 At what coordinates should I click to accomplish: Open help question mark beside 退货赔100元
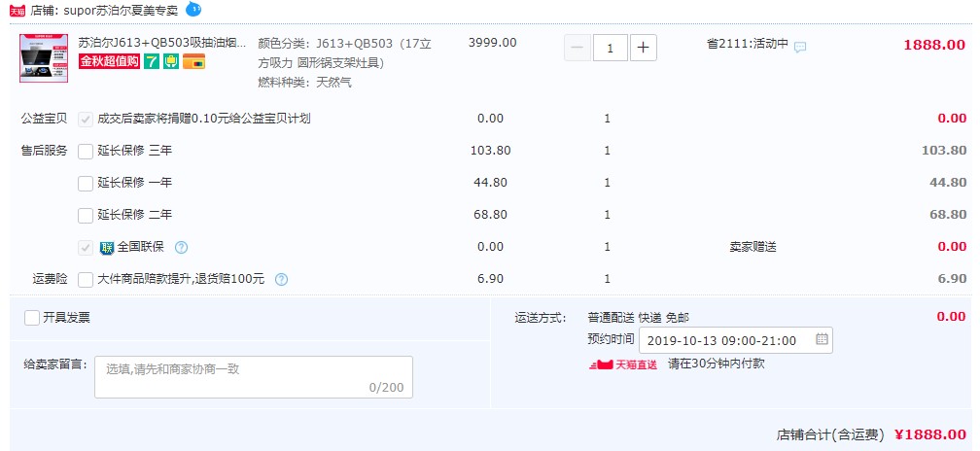tap(281, 279)
